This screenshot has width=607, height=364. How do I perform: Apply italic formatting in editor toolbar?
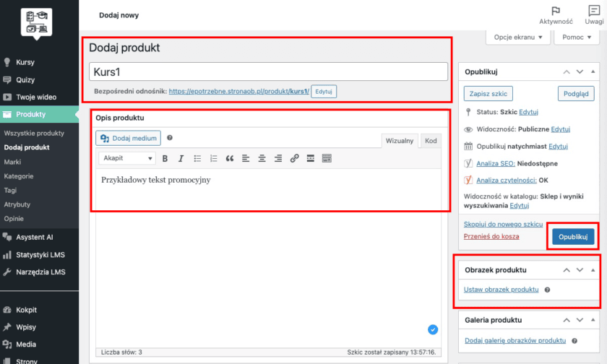point(181,158)
